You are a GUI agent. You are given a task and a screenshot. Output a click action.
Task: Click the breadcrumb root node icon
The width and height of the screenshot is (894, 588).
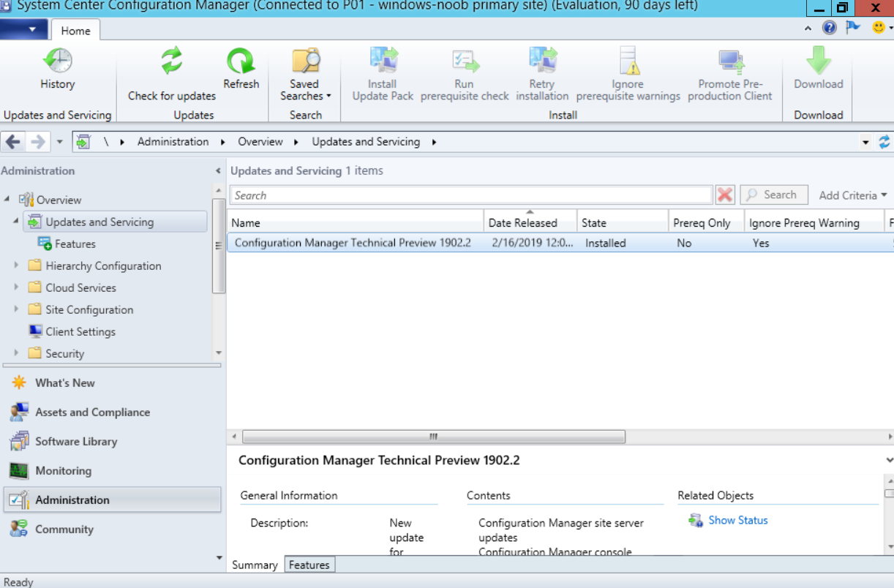[x=83, y=142]
